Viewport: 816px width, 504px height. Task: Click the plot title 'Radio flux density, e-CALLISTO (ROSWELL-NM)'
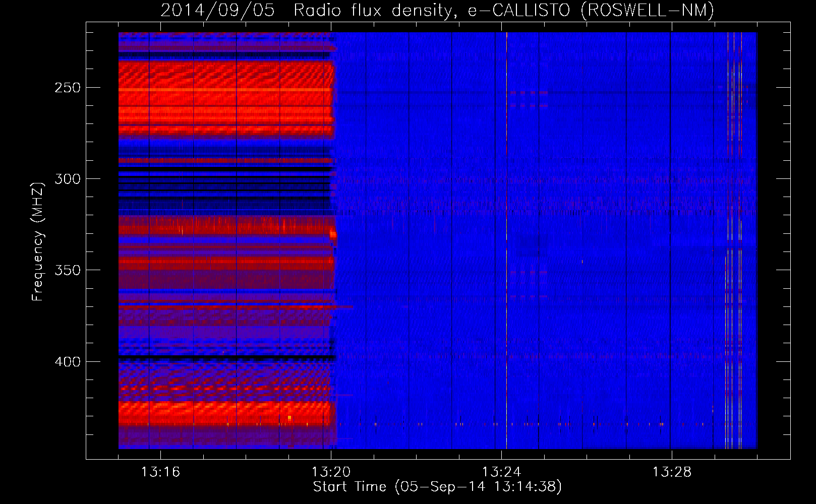point(503,11)
